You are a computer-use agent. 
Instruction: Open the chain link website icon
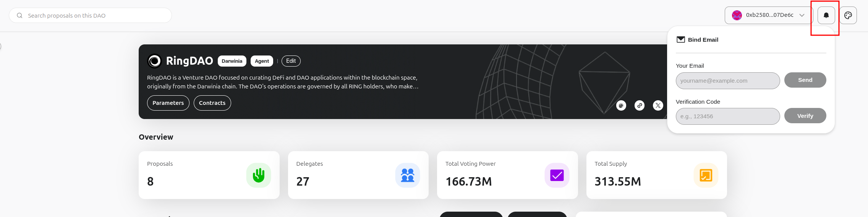(640, 106)
